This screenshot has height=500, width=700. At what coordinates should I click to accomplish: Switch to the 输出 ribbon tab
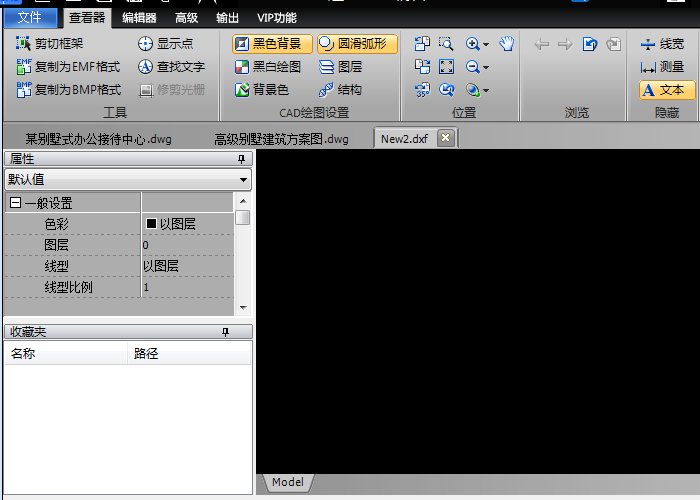pos(227,18)
